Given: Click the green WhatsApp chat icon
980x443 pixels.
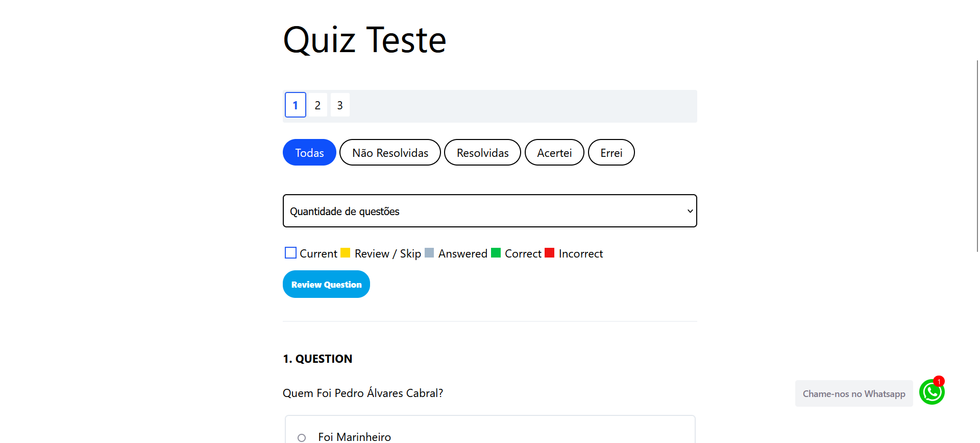Looking at the screenshot, I should point(932,392).
